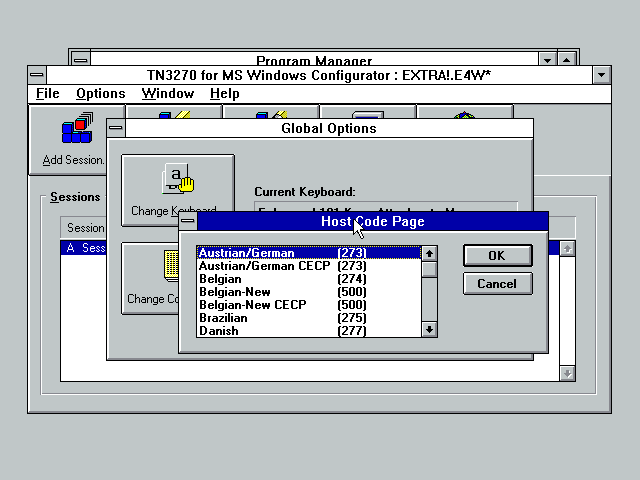Open the Program Manager control menu box

click(81, 58)
